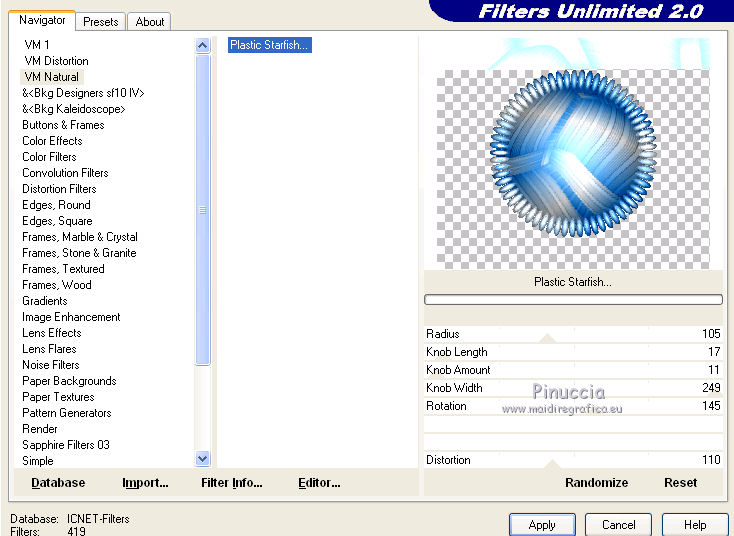Adjust the Knob Amount slider

[x=573, y=370]
